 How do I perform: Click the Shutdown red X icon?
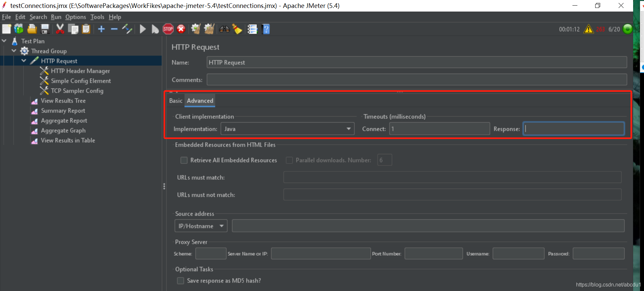[181, 29]
